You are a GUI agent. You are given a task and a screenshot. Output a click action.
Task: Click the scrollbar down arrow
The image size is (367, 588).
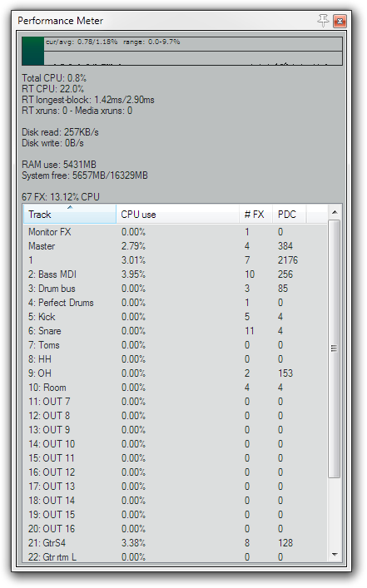pyautogui.click(x=335, y=555)
